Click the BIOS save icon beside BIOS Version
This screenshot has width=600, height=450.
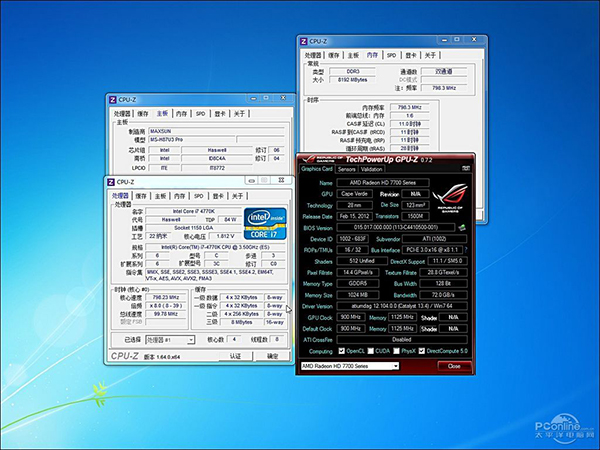462,228
